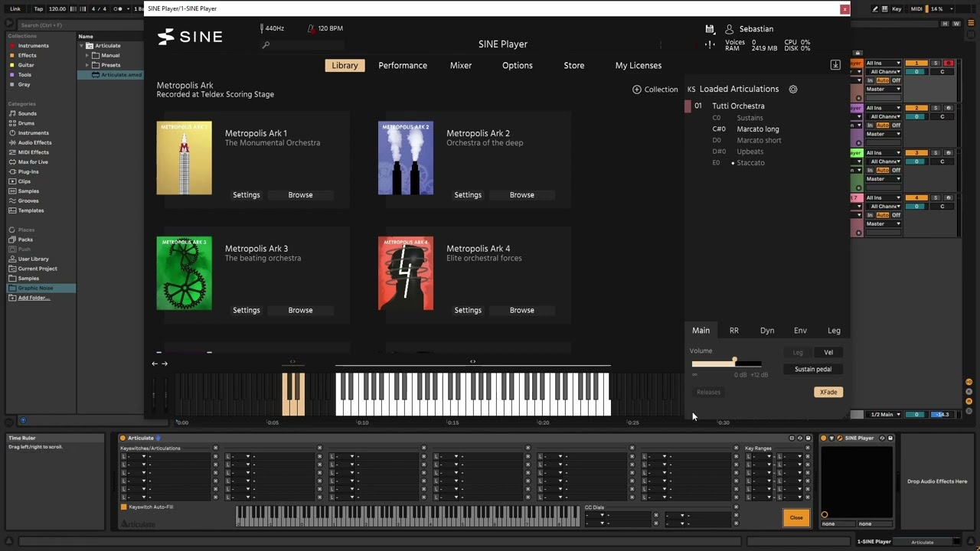This screenshot has height=551, width=980.
Task: Switch to the Library tab
Action: pos(345,66)
